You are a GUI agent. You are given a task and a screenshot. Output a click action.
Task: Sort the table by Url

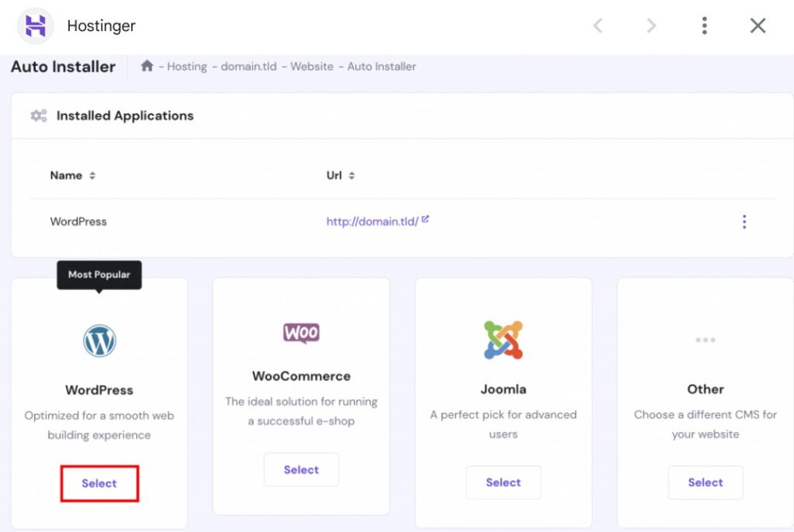[340, 175]
